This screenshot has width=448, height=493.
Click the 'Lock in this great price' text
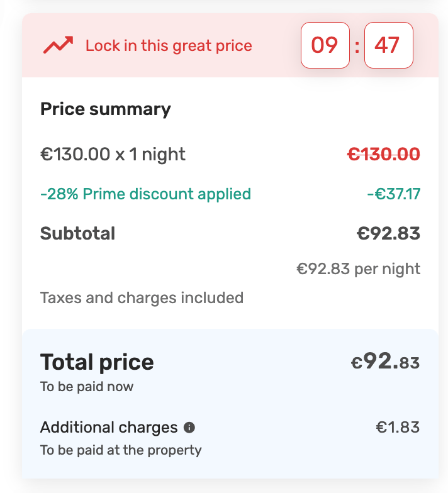point(169,46)
